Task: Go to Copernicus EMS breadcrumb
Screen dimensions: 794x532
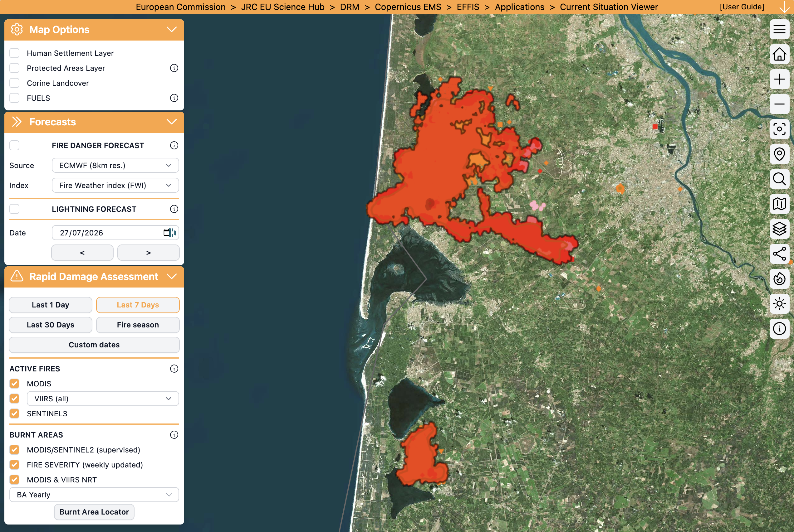Action: pyautogui.click(x=408, y=7)
